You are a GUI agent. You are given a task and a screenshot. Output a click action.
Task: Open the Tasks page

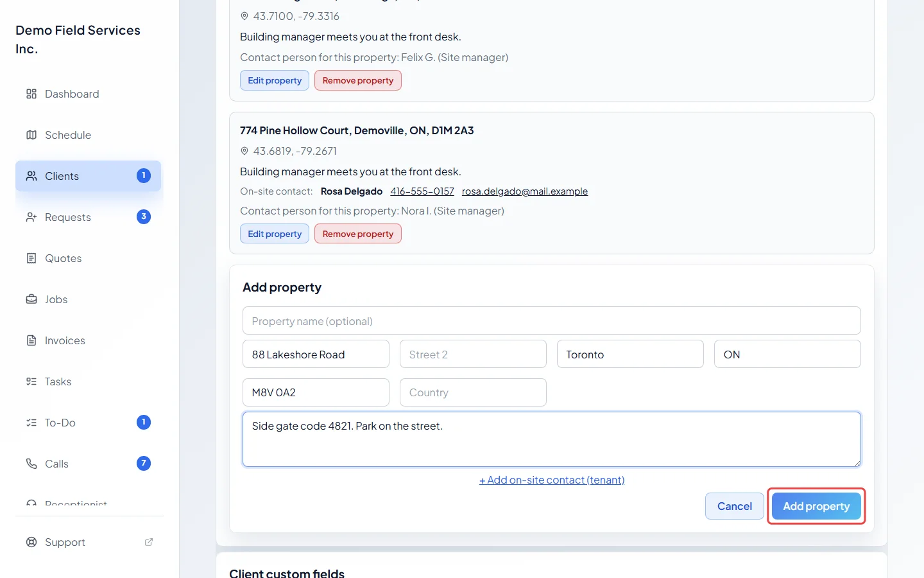89,381
